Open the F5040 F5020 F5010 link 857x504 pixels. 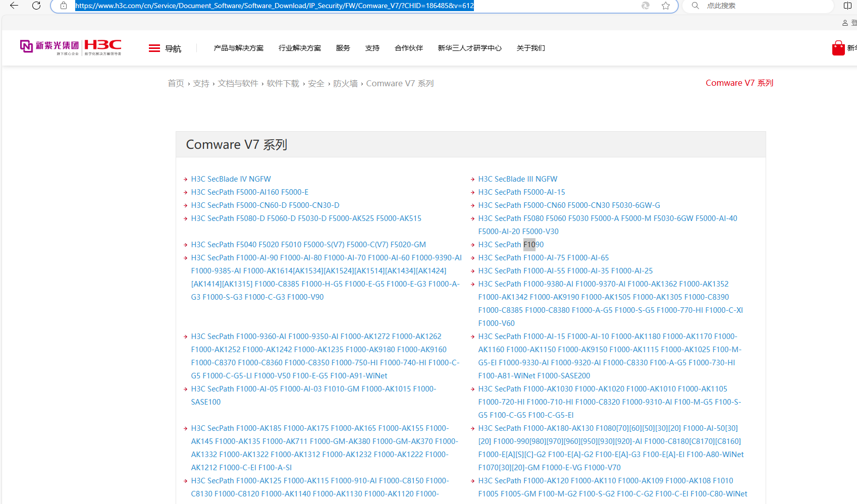pos(308,245)
